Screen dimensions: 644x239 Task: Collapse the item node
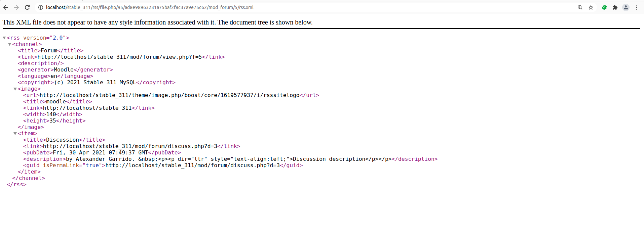[x=15, y=134]
